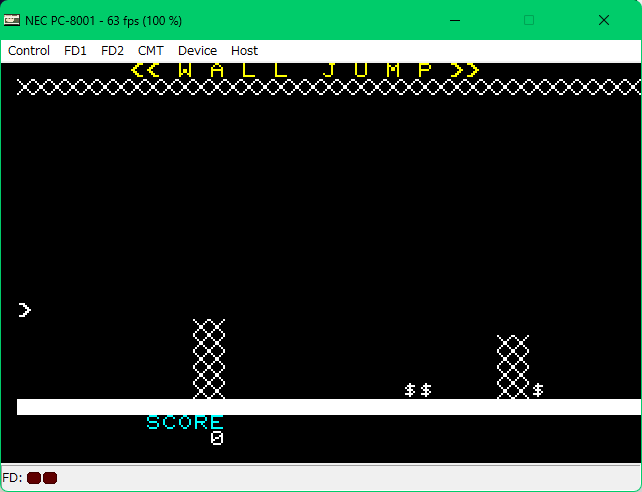642x492 pixels.
Task: Click the second red FD access indicator
Action: (50, 478)
